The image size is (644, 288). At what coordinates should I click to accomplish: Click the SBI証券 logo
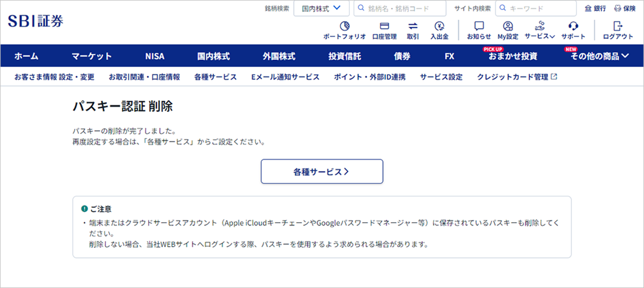[36, 22]
